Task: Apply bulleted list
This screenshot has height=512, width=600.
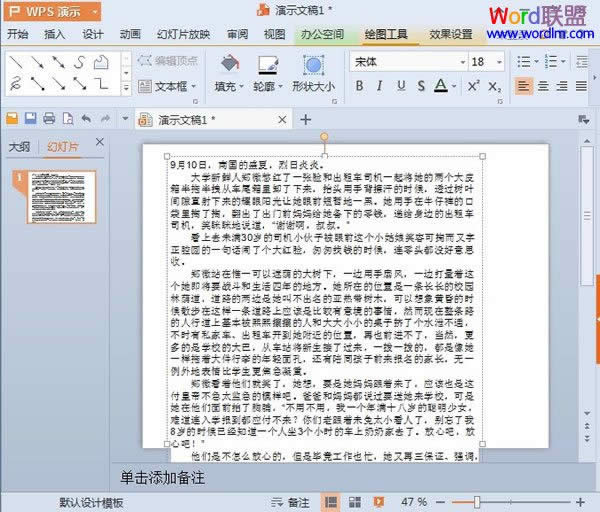Action: 523,62
